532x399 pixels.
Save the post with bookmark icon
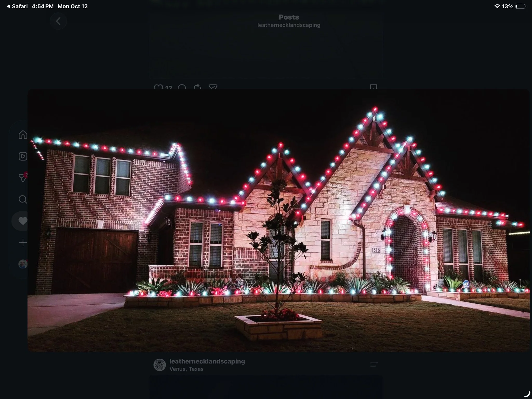373,87
